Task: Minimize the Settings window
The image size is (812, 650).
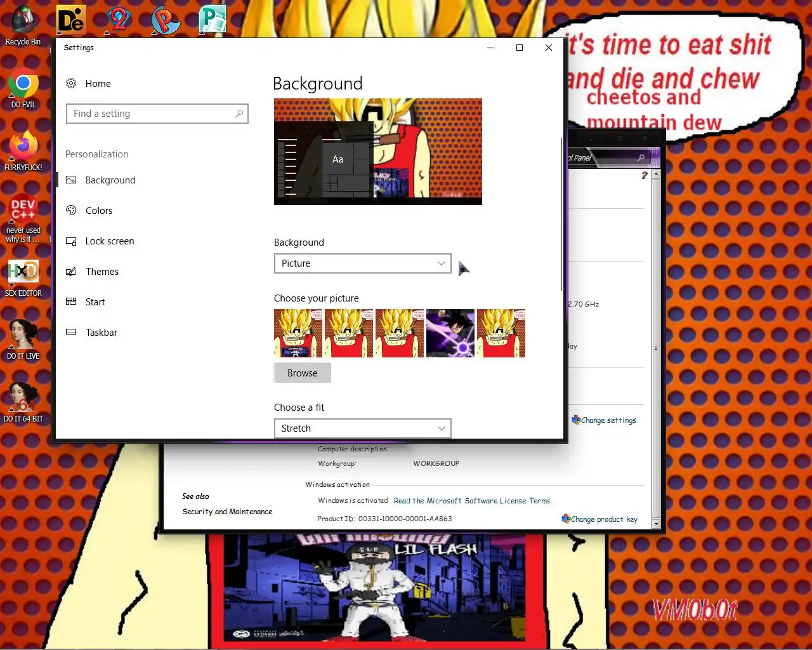Action: coord(490,48)
